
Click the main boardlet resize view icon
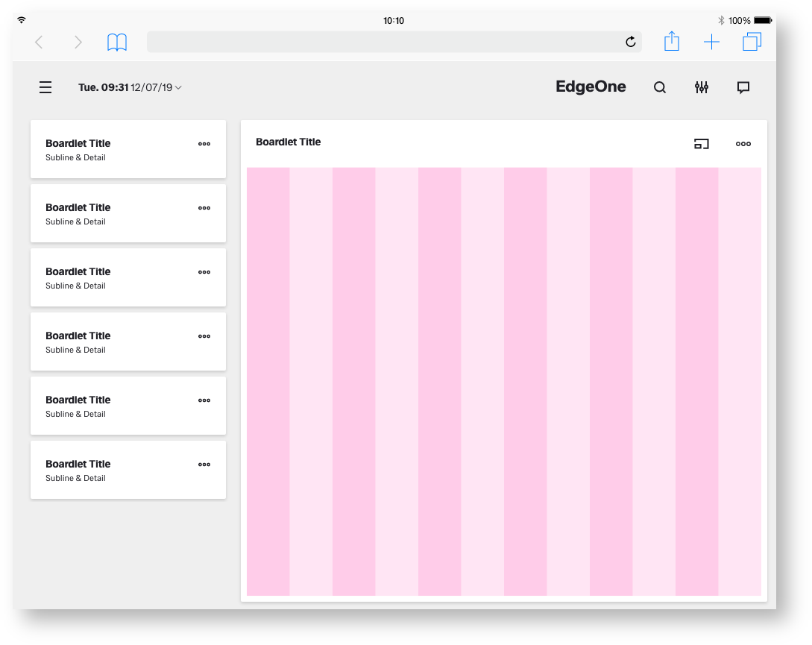[701, 144]
